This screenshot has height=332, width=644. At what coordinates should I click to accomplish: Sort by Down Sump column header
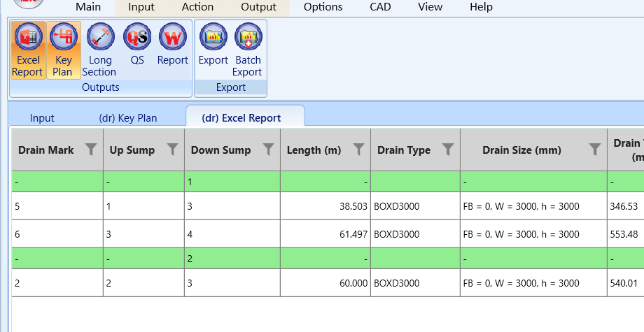tap(220, 150)
